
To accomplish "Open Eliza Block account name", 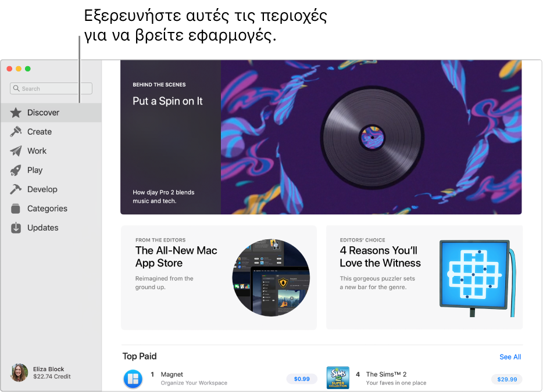I will (x=48, y=369).
